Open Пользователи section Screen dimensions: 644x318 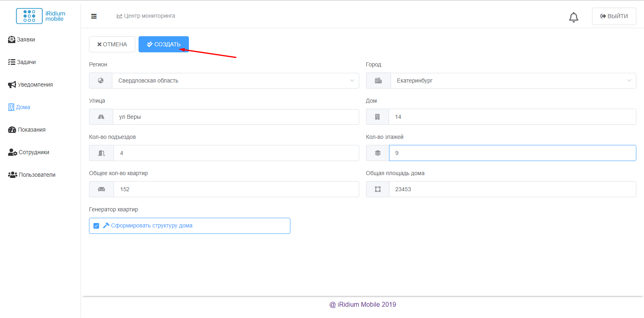tap(32, 175)
